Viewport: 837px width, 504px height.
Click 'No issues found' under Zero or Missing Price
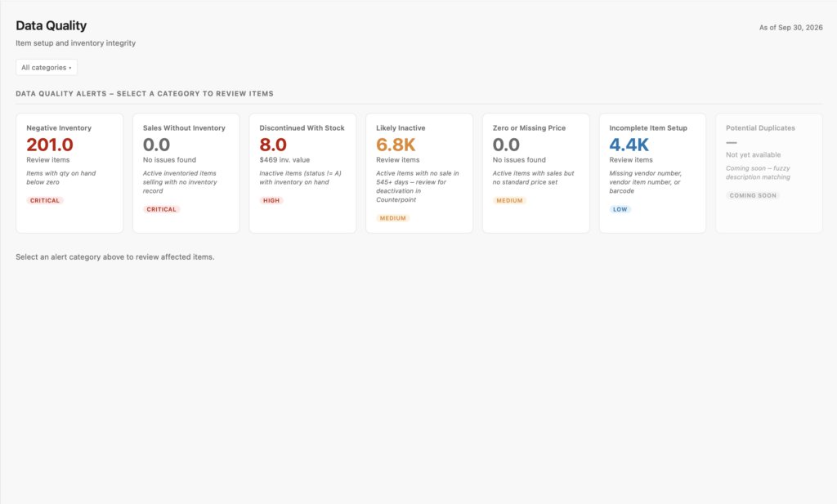pos(519,159)
